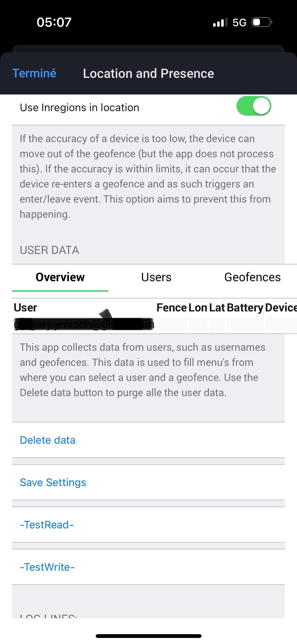Tap Delete data link
Viewport: 297px width, 644px height.
[48, 440]
